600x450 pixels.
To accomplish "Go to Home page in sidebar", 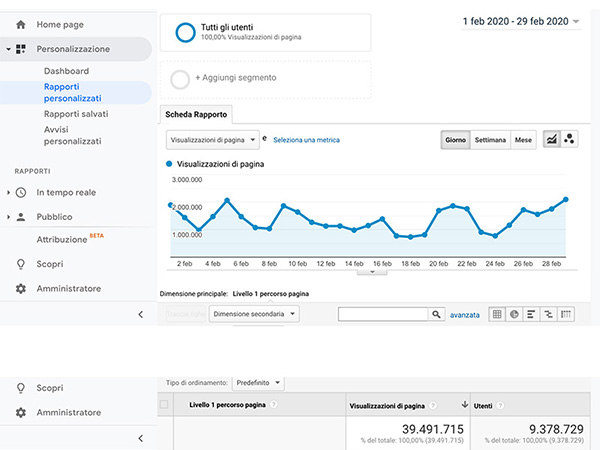I will (x=60, y=25).
